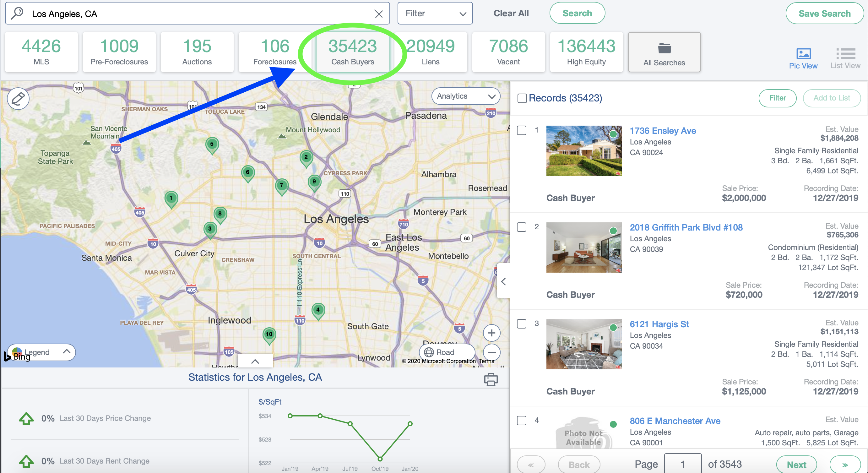Click map pin number 1
Image resolution: width=868 pixels, height=473 pixels.
click(x=171, y=199)
